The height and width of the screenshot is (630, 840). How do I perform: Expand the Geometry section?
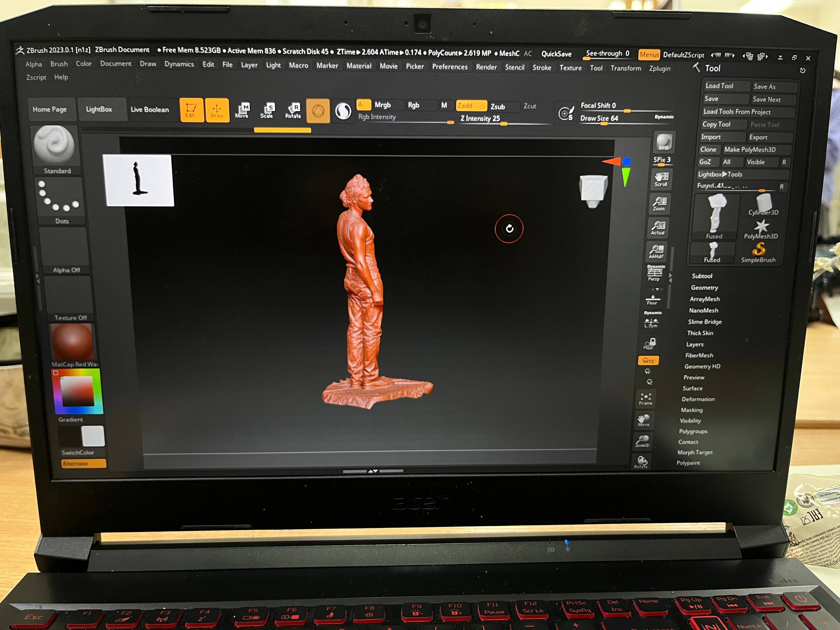tap(704, 287)
